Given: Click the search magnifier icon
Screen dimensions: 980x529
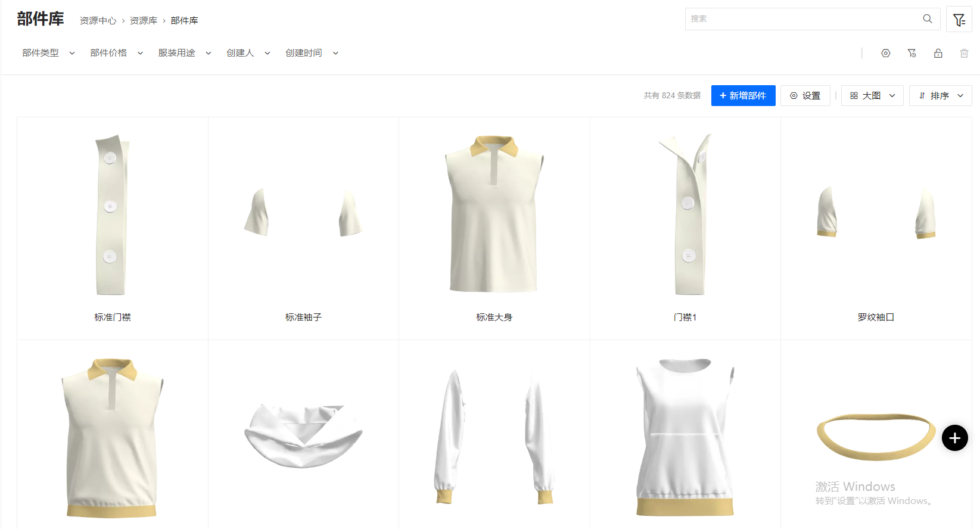Looking at the screenshot, I should pos(927,19).
